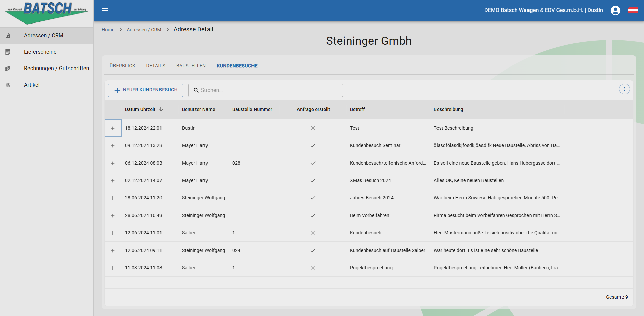The width and height of the screenshot is (644, 316).
Task: Click the Lieferscheine sidebar icon
Action: [8, 52]
